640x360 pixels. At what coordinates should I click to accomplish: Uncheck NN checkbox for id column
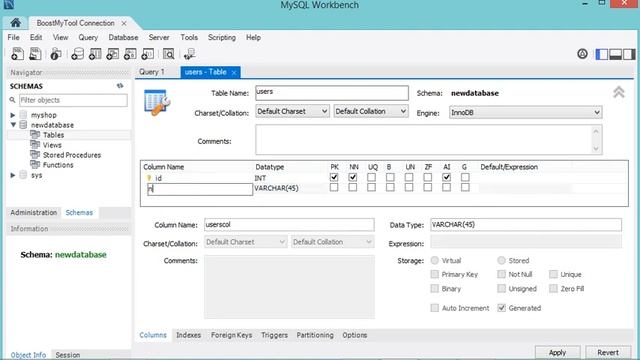click(x=353, y=177)
